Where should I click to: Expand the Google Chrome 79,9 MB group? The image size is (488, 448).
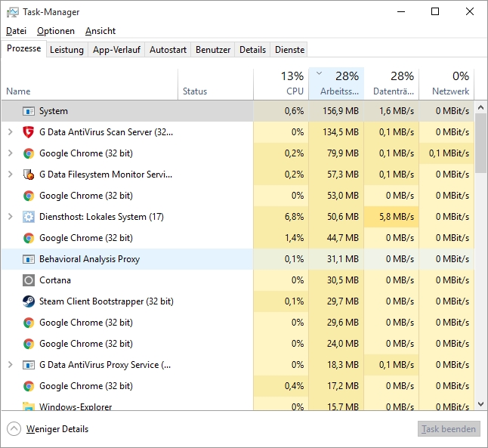11,153
